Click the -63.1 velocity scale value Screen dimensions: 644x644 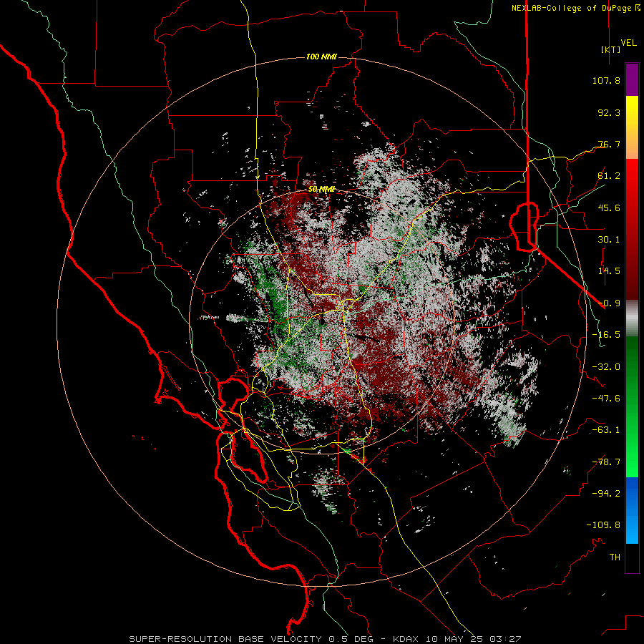606,430
